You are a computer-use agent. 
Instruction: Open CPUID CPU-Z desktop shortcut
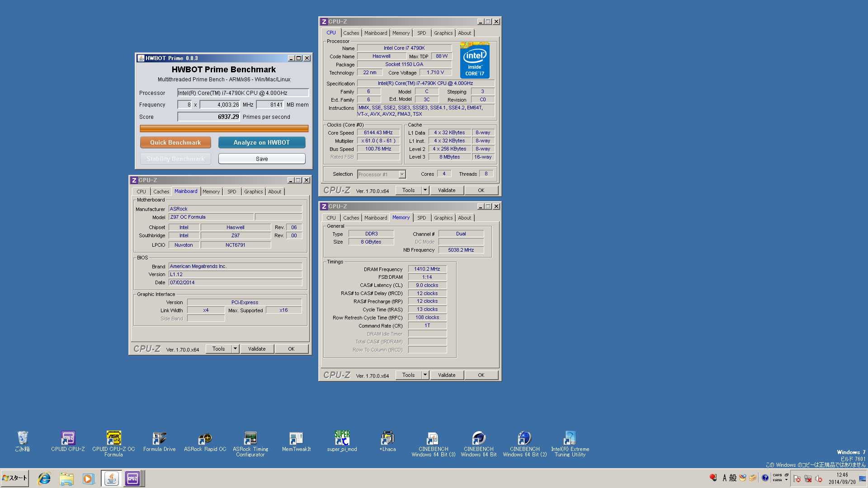(x=68, y=441)
